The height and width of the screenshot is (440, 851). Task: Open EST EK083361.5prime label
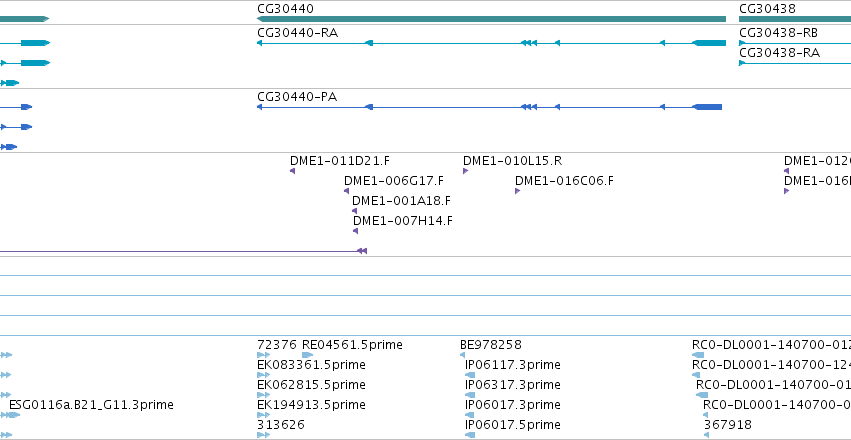[312, 365]
